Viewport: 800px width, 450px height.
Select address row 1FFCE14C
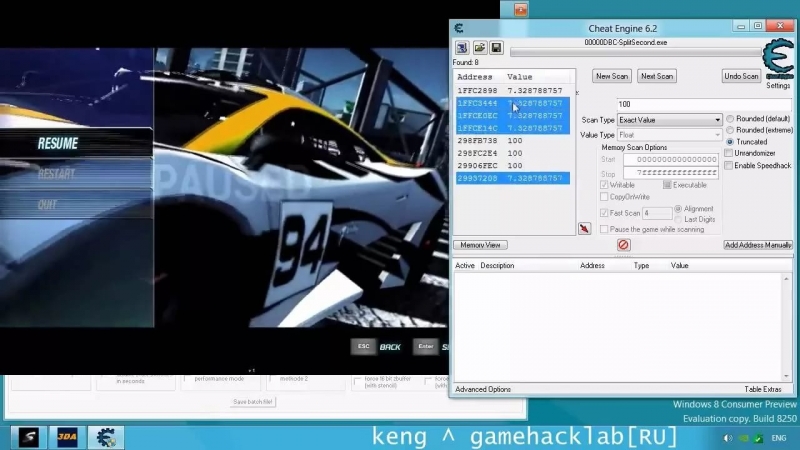pos(513,128)
